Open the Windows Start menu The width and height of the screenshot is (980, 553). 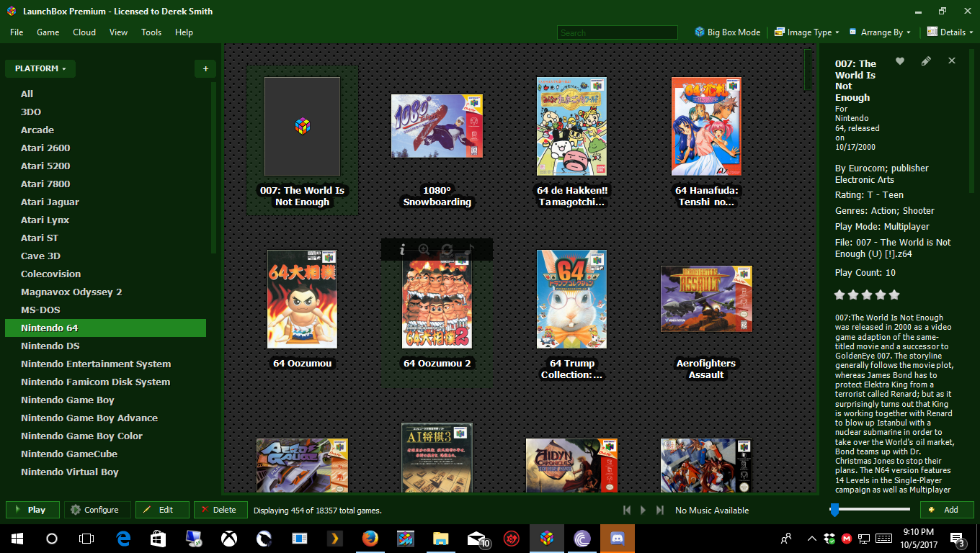coord(17,539)
